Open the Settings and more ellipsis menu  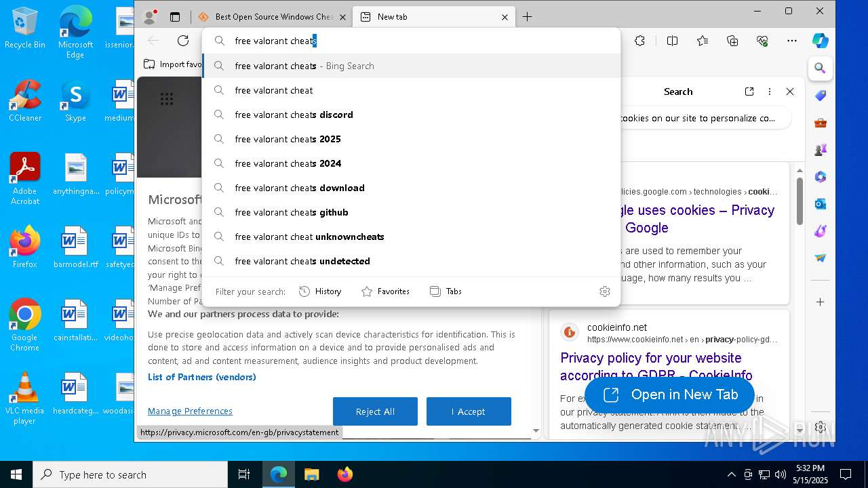pyautogui.click(x=792, y=41)
